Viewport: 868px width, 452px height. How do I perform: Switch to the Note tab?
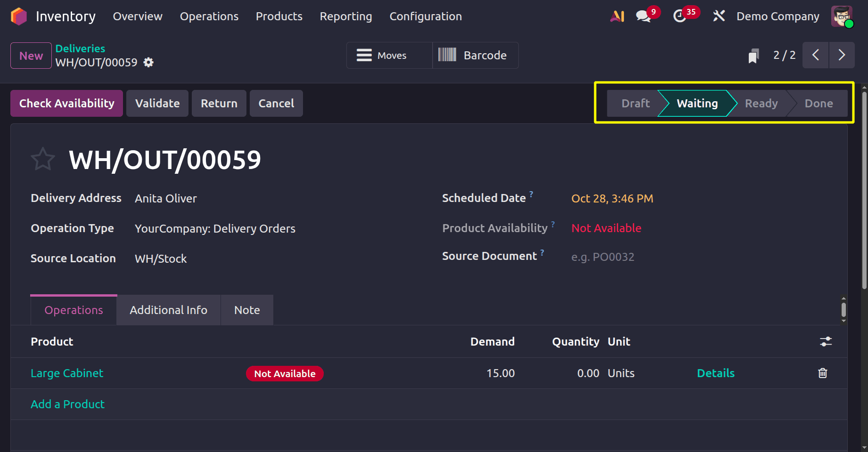click(246, 310)
